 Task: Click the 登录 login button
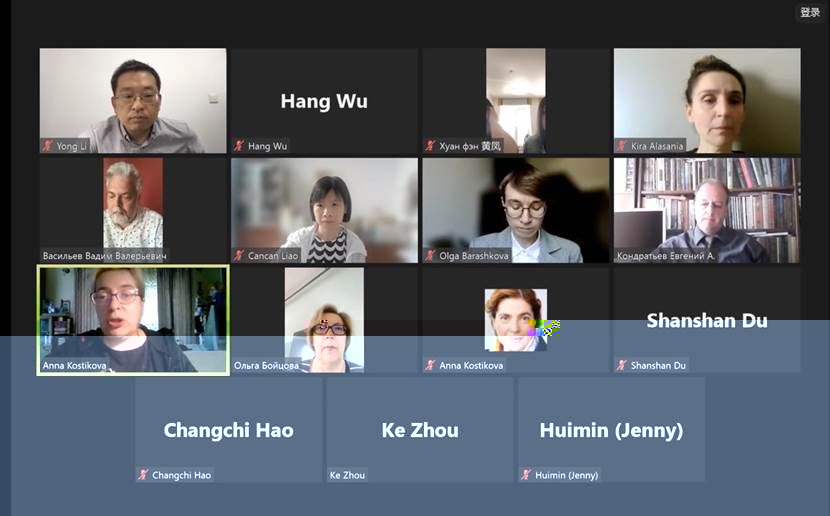click(x=810, y=12)
